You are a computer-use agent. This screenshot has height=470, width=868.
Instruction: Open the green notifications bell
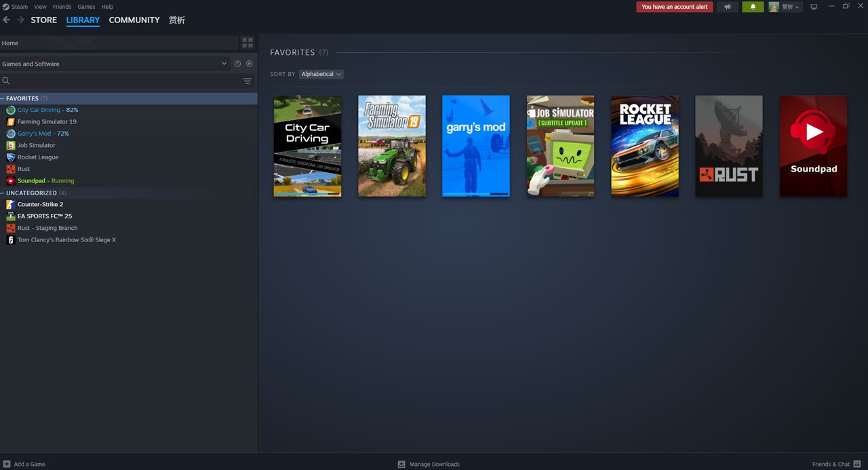click(753, 7)
